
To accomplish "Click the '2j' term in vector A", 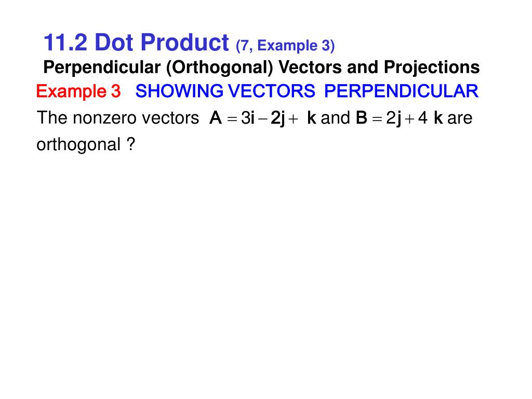I will click(x=278, y=119).
